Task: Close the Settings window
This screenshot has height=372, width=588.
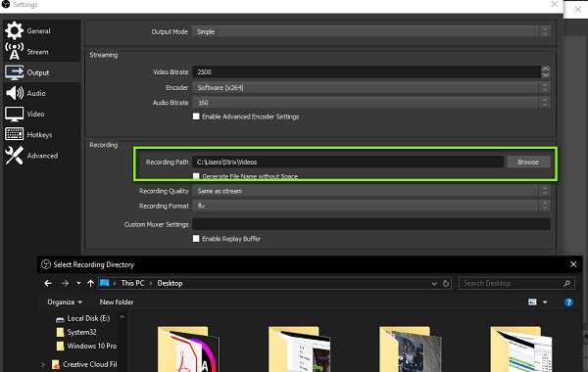Action: click(555, 5)
